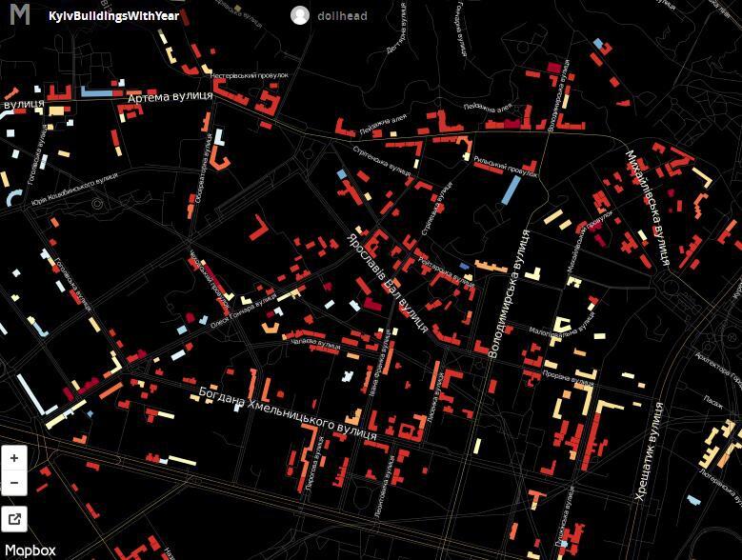The width and height of the screenshot is (742, 560).
Task: Click the dolihead user avatar
Action: click(x=300, y=15)
